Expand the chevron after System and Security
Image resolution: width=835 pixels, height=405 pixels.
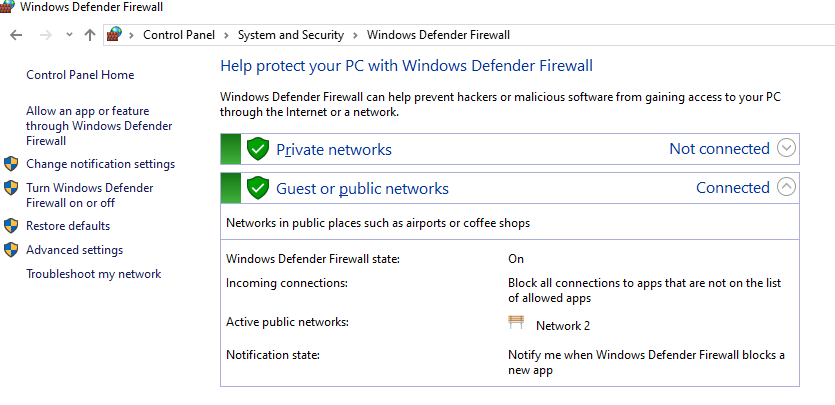355,35
